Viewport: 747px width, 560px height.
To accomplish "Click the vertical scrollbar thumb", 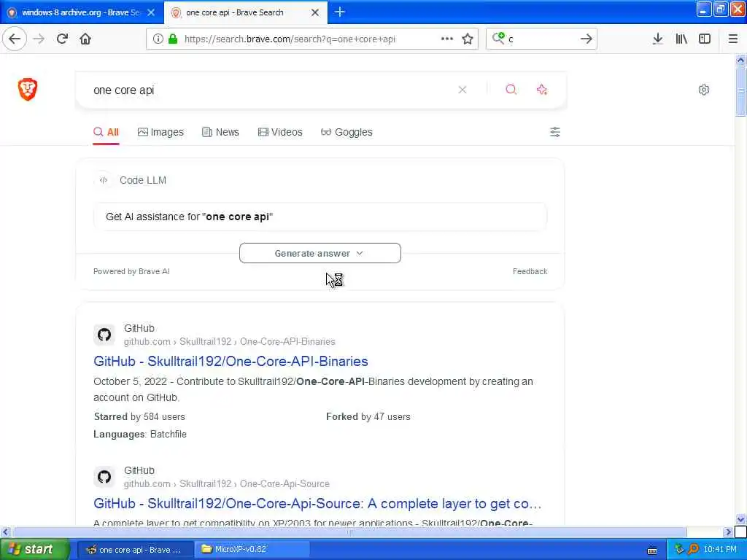I will tap(740, 91).
